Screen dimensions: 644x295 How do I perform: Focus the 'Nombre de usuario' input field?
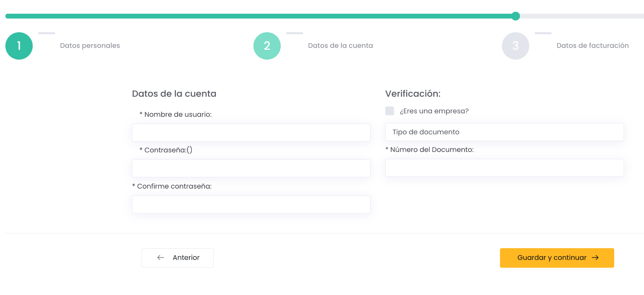coord(251,133)
